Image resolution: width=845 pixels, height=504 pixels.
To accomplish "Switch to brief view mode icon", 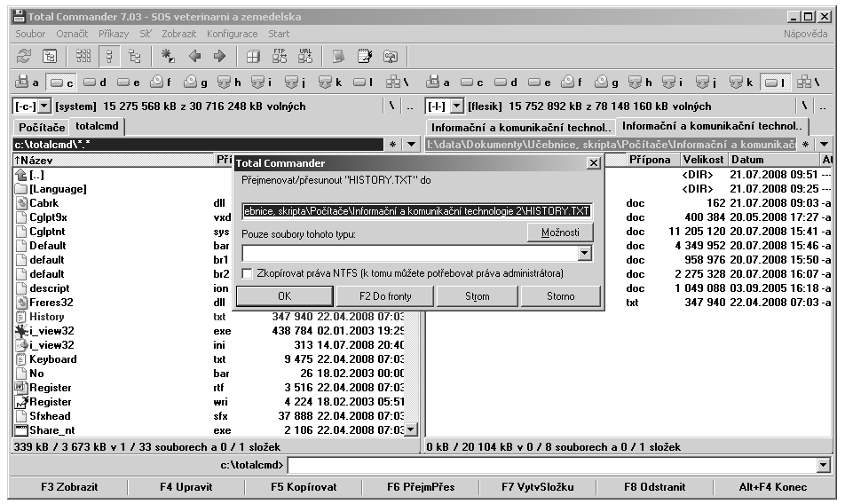I will click(83, 56).
